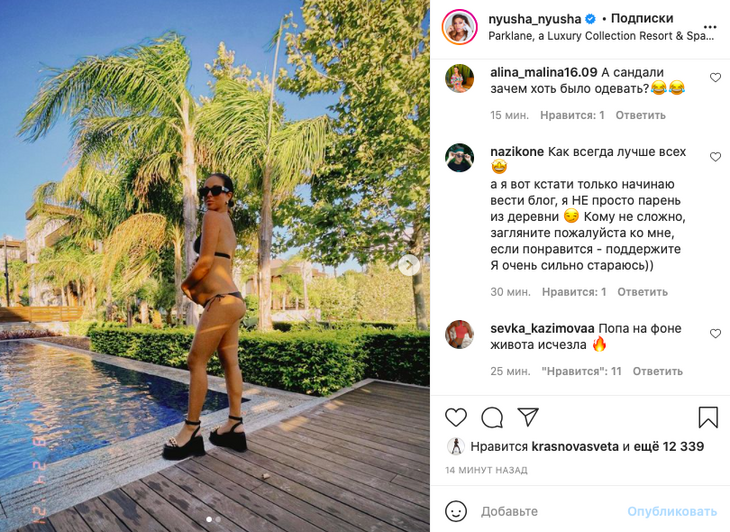
Task: Open the nyusha_nyusha username link
Action: (534, 19)
